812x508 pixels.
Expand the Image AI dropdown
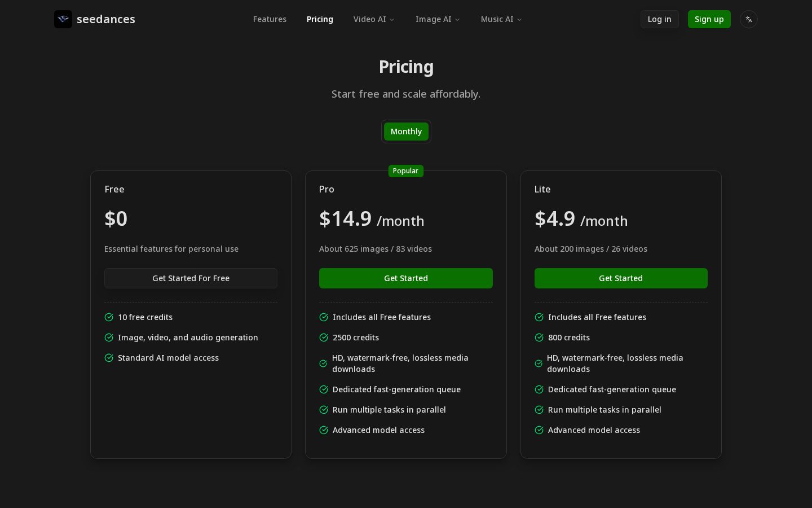[438, 19]
